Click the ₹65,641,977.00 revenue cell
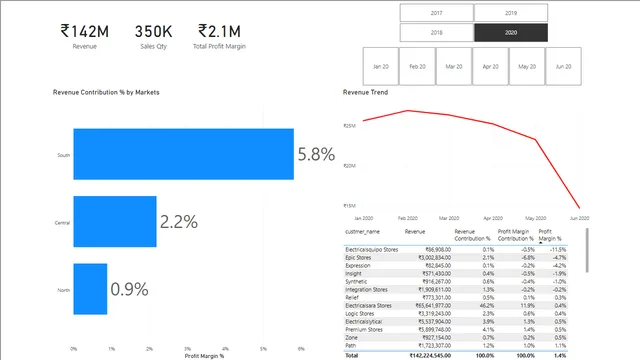 (433, 305)
